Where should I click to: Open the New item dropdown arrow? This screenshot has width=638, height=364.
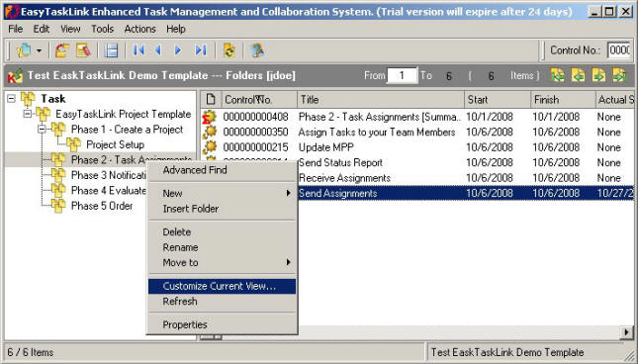point(39,50)
